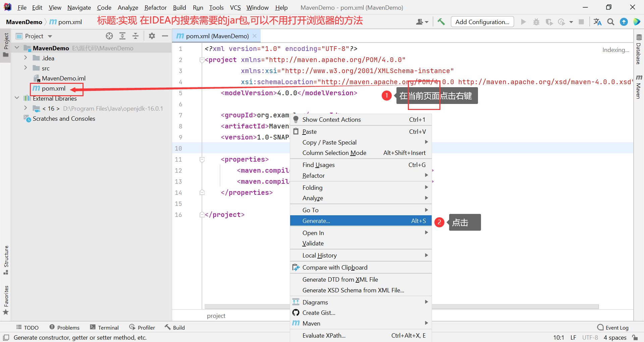Expand the .idea folder
Screen dimensions: 644x342
(25, 58)
